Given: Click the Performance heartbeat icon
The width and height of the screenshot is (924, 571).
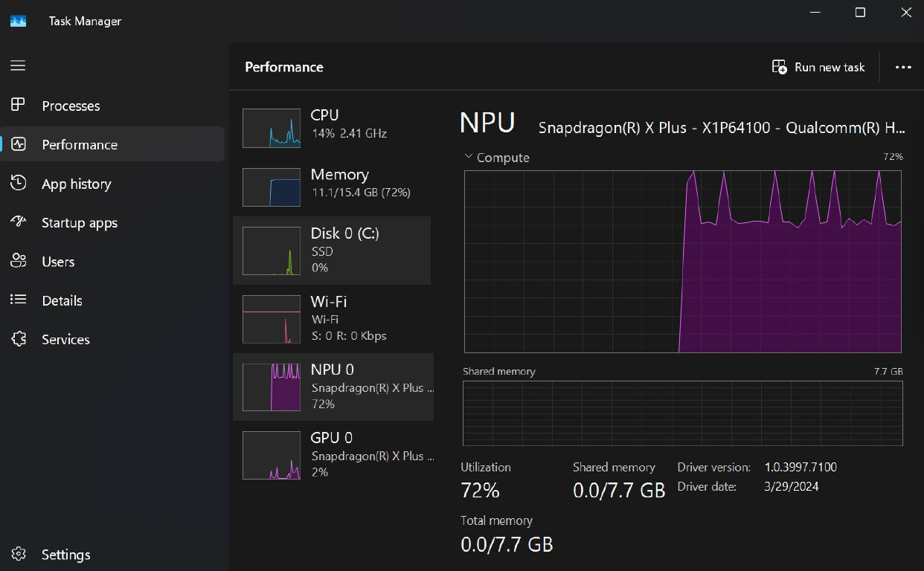Looking at the screenshot, I should [19, 144].
